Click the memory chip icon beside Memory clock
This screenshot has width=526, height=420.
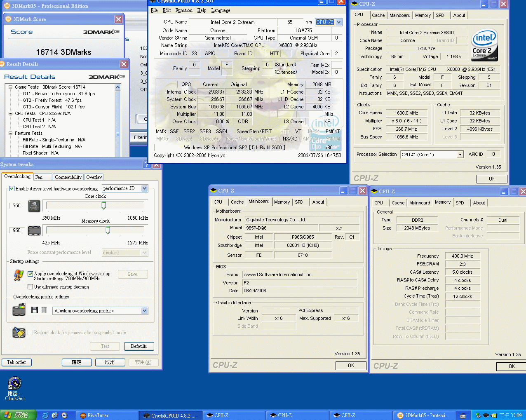click(34, 230)
